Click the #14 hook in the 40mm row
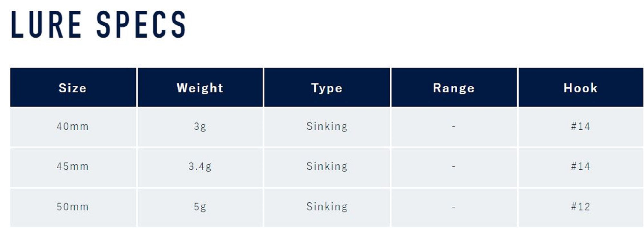Image resolution: width=644 pixels, height=228 pixels. [x=581, y=126]
